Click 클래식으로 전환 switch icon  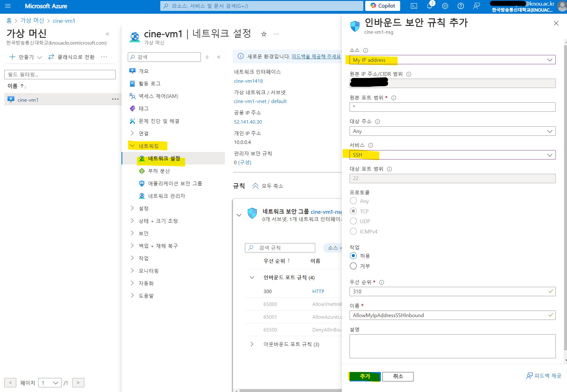point(51,57)
